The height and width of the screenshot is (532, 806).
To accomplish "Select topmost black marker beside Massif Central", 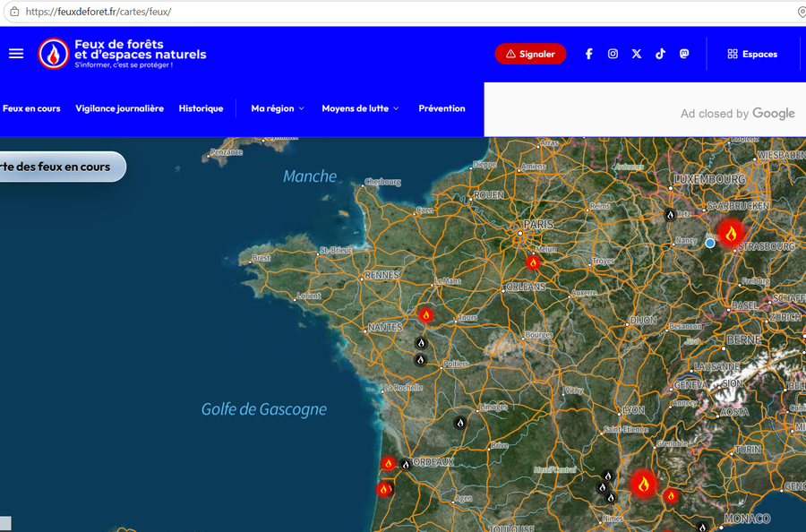I will coord(607,476).
